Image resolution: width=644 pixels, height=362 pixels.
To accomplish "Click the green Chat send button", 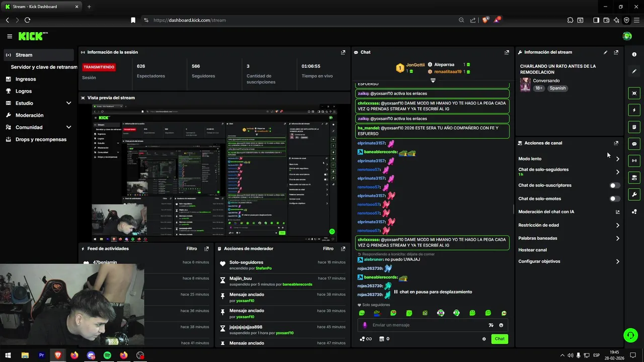I will pos(500,339).
